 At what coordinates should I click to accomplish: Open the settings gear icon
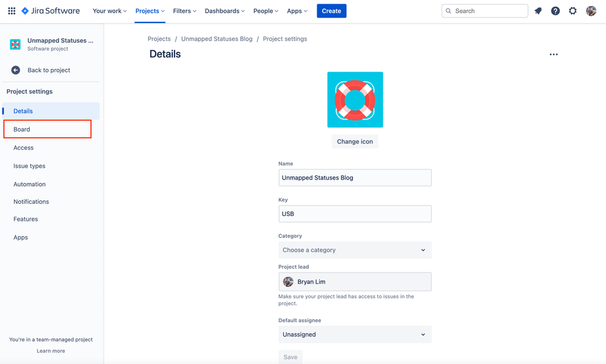point(573,11)
